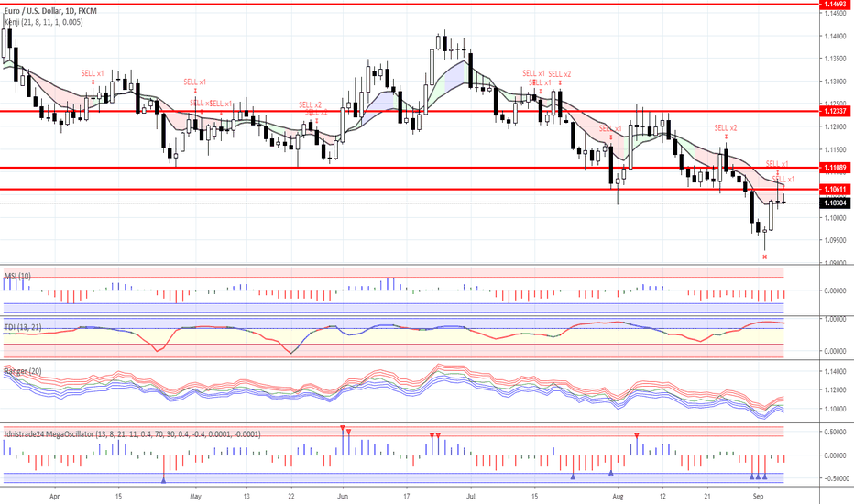Click the 1.14693 red price level label
This screenshot has width=854, height=504.
835,4
